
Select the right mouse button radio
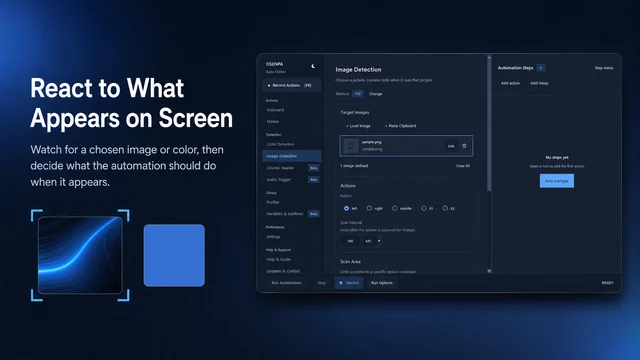(369, 208)
